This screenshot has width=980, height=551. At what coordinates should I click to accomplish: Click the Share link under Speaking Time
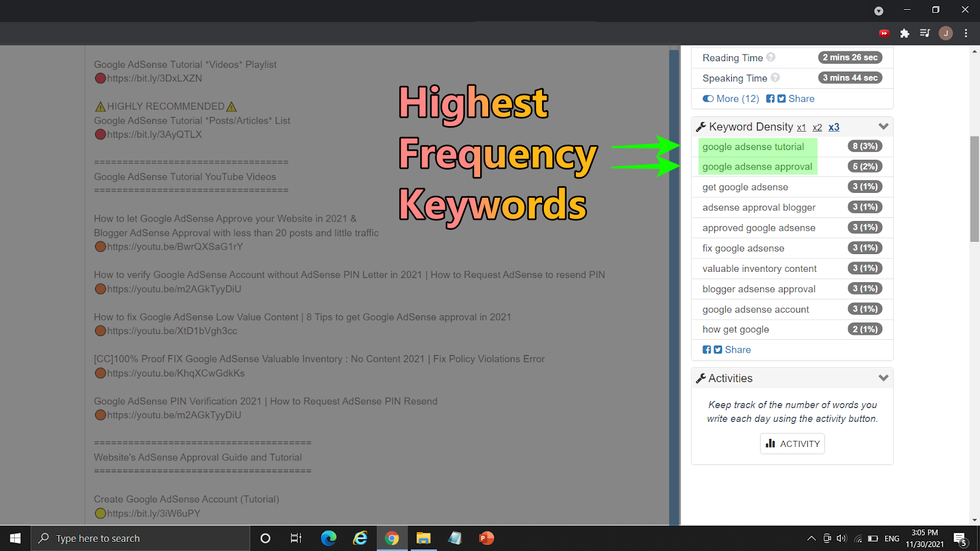point(801,99)
